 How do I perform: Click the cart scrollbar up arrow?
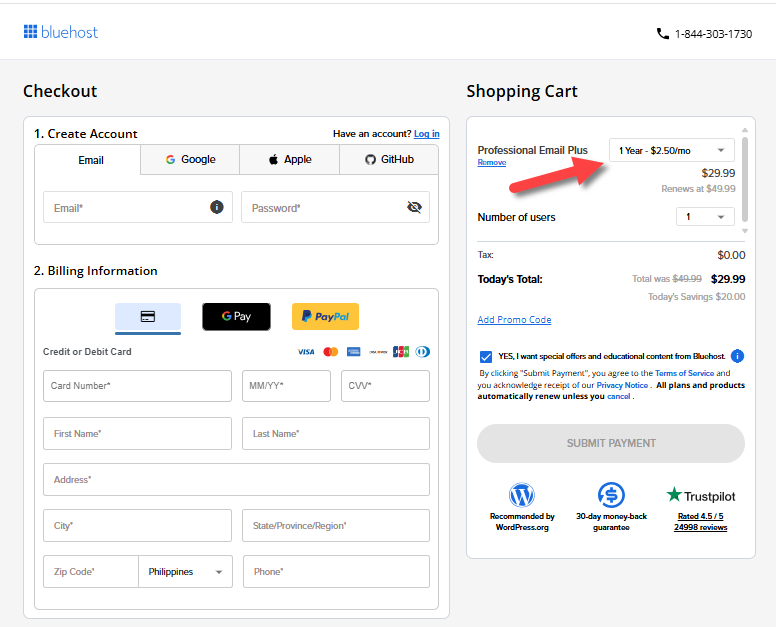745,130
